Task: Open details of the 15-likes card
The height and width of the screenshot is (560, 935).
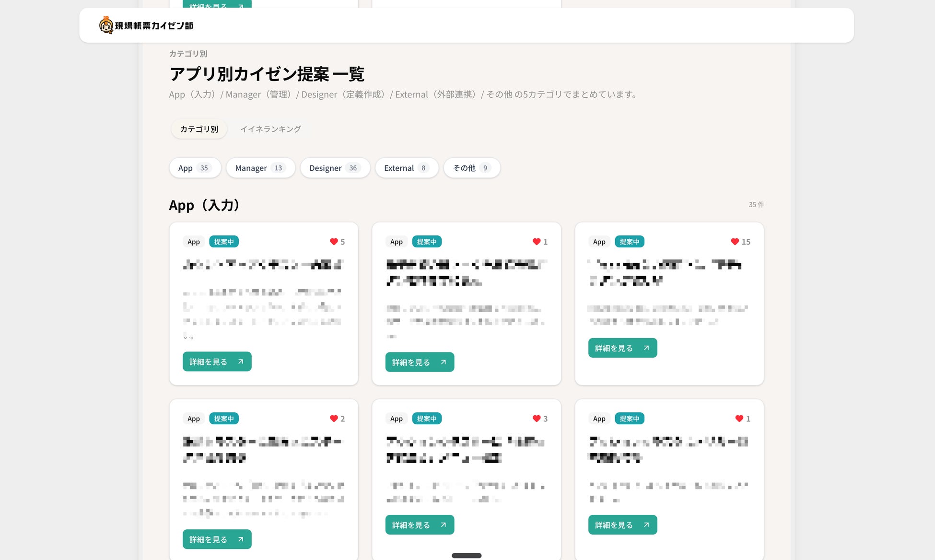Action: [622, 348]
